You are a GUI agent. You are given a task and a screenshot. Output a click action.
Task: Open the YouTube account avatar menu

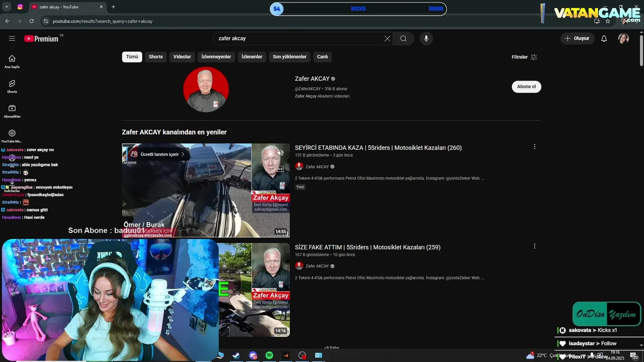pos(623,39)
